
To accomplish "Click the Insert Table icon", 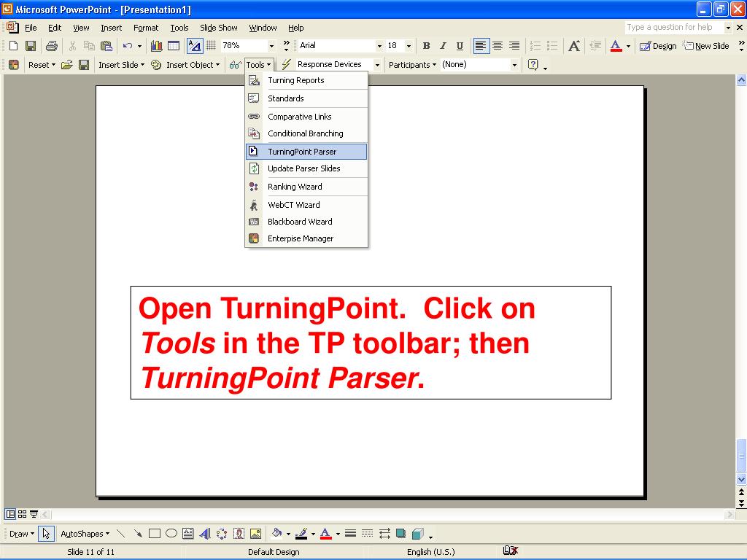I will pos(174,46).
